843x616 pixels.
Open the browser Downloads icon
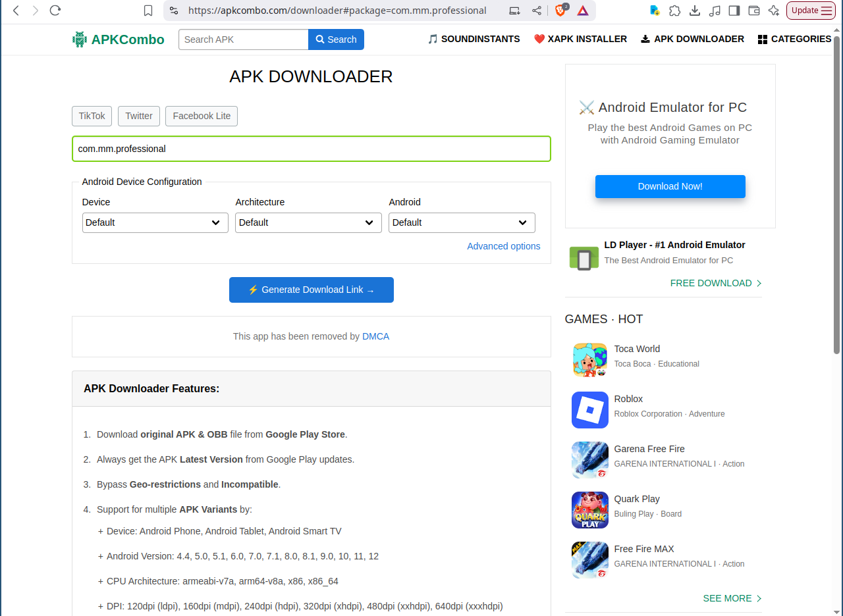[694, 11]
